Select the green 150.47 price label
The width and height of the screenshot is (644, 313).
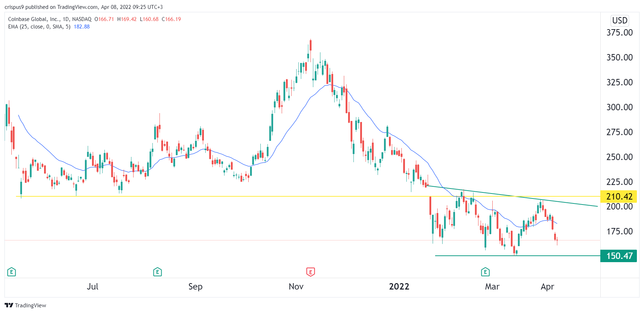618,256
